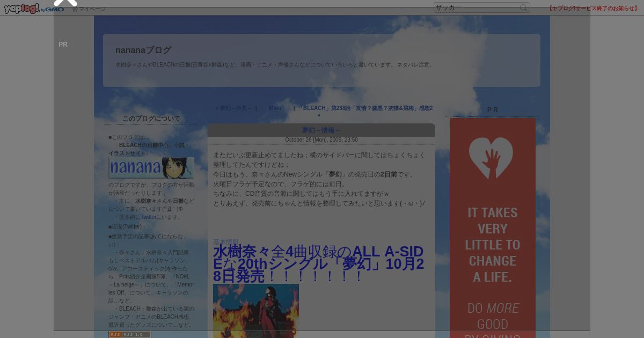
Task: Go to previous post « 夢幻～外見～
Action: [234, 108]
